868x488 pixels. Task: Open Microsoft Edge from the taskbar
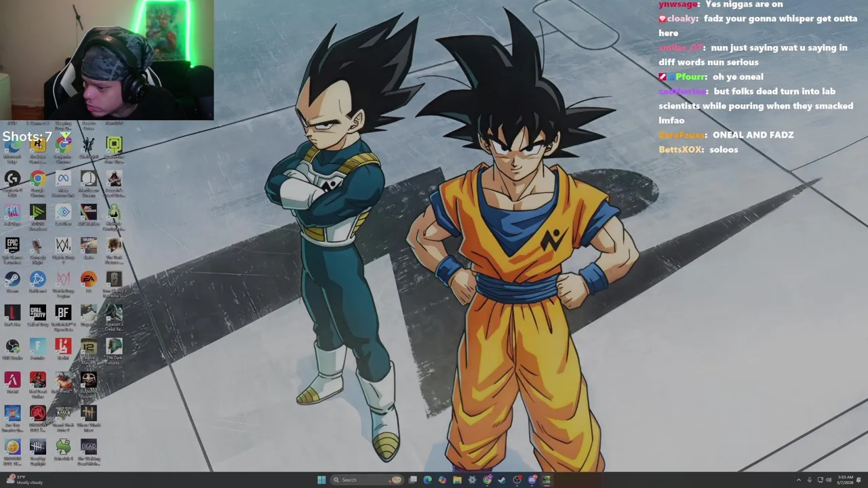click(x=427, y=480)
